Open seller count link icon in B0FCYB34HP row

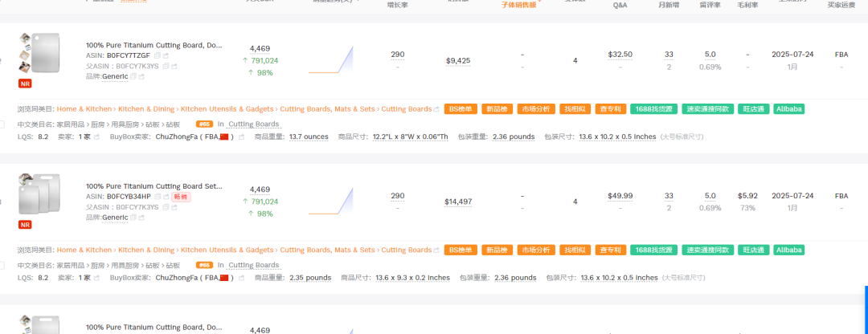click(96, 278)
